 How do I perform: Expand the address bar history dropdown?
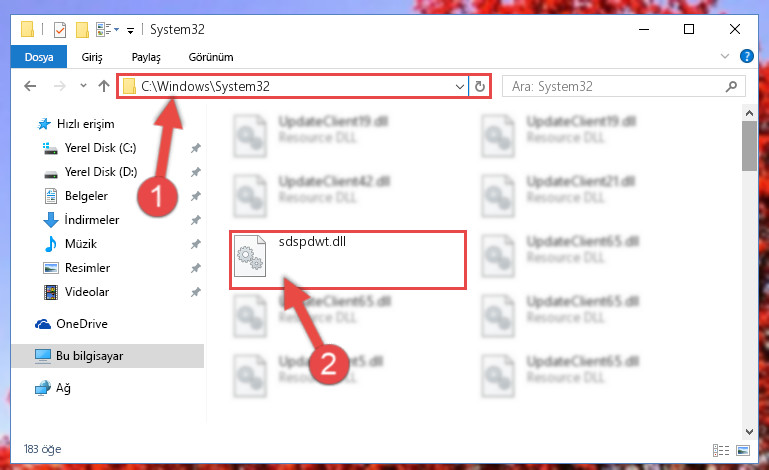pos(460,87)
